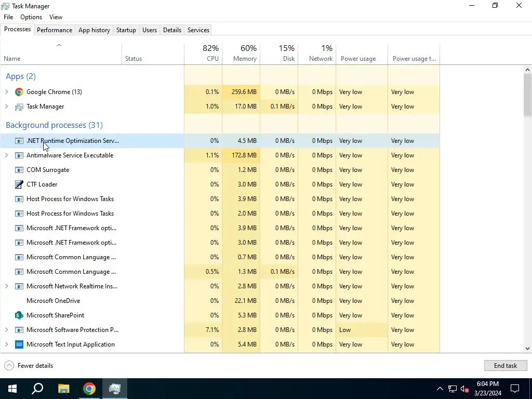Click the 259.6 MB memory value
This screenshot has height=399, width=532.
244,92
